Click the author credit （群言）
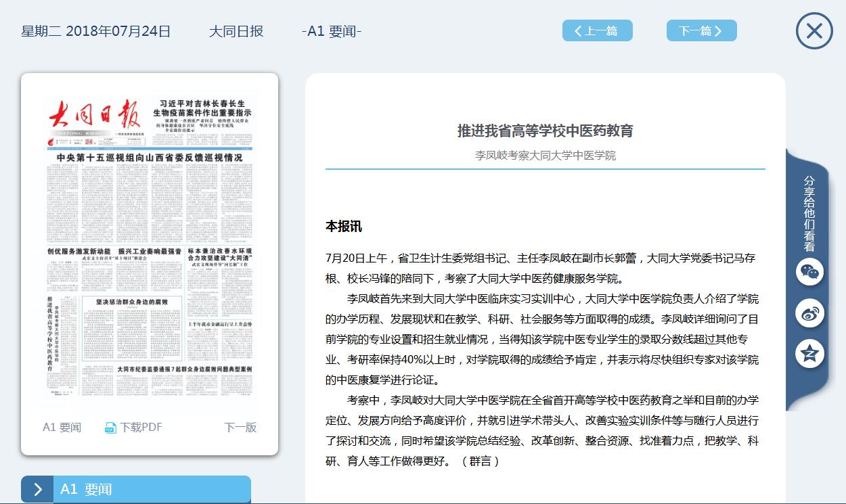The height and width of the screenshot is (504, 846). click(481, 461)
